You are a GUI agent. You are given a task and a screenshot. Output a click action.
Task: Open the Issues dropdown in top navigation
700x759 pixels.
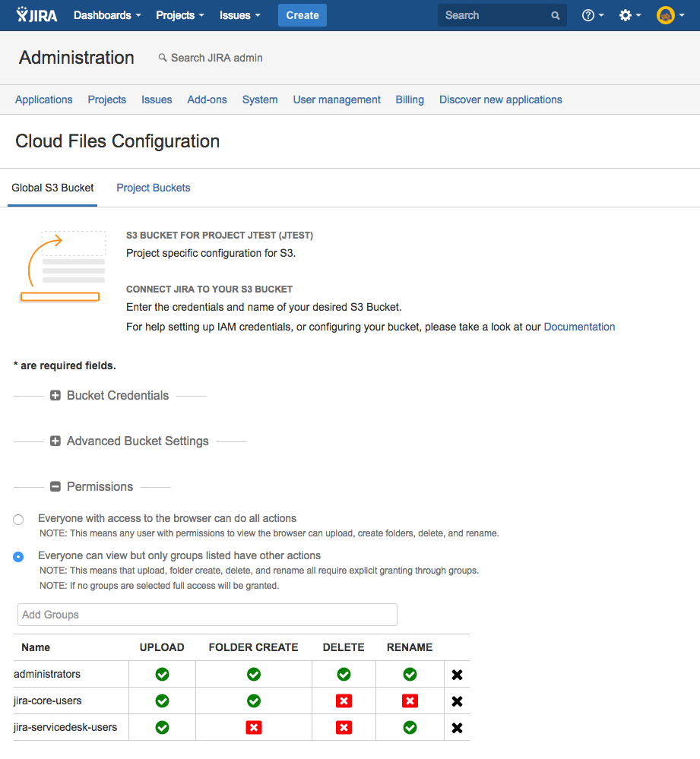[240, 15]
